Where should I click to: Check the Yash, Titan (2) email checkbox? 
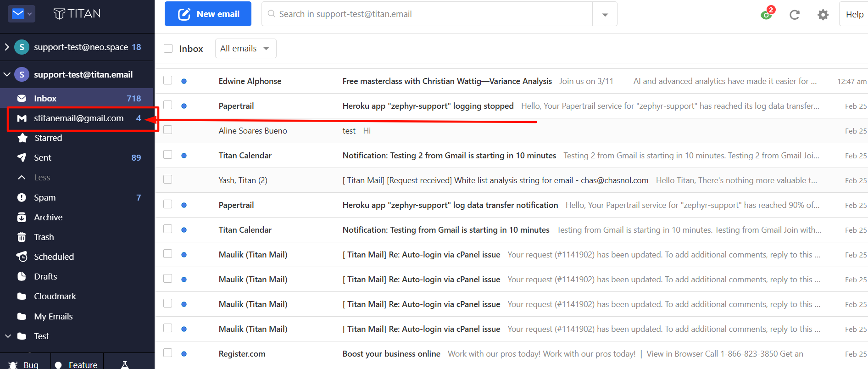[168, 179]
